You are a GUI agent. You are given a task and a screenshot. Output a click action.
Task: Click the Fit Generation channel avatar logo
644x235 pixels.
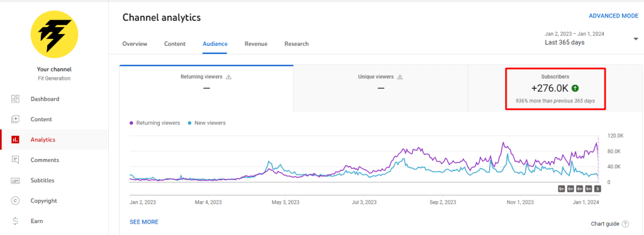[54, 35]
